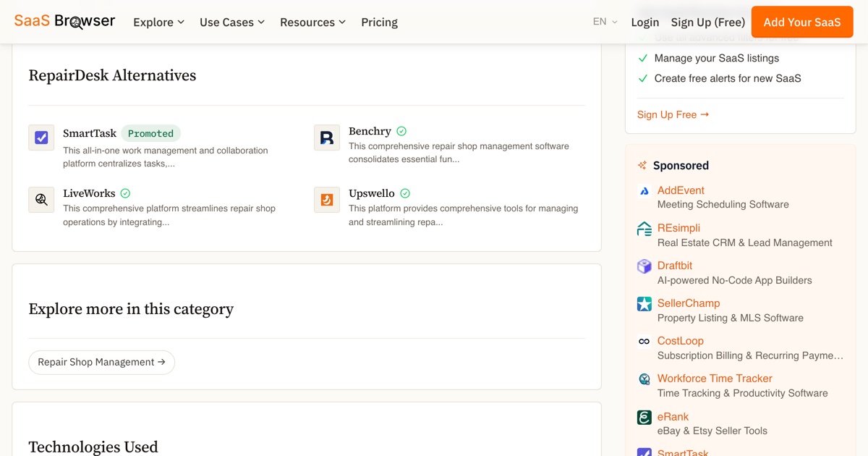Click 'AI-powered No-Code App Builders' text
868x456 pixels.
(735, 280)
